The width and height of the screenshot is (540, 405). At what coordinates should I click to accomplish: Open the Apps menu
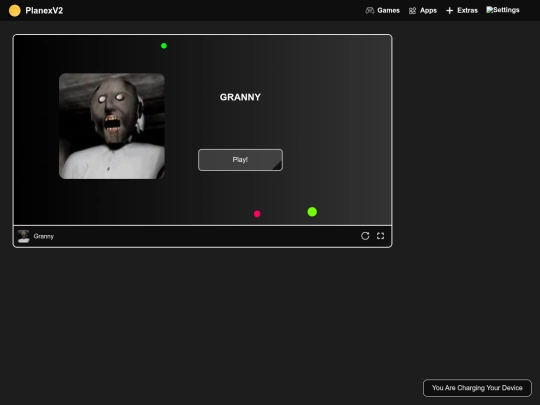point(423,11)
